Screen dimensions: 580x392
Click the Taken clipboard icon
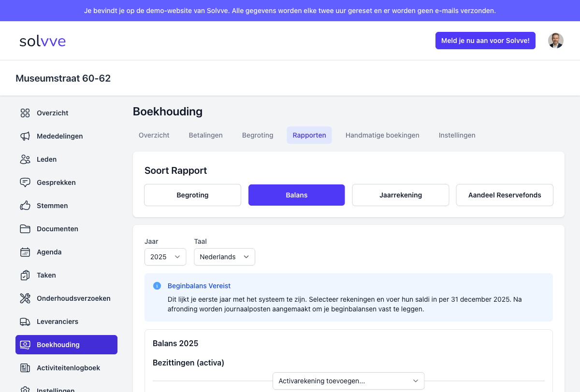[x=25, y=275]
